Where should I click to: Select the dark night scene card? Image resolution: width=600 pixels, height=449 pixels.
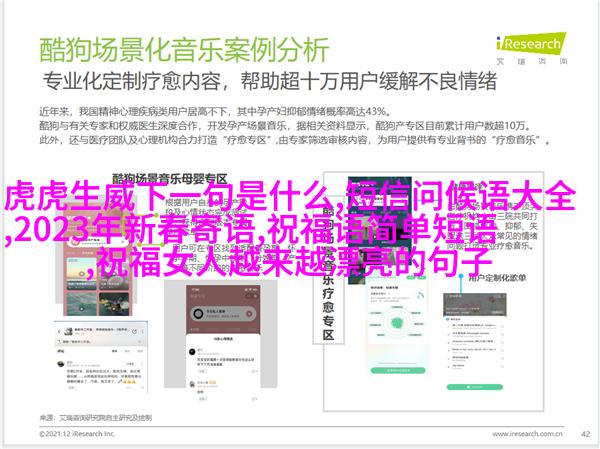[x=114, y=304]
